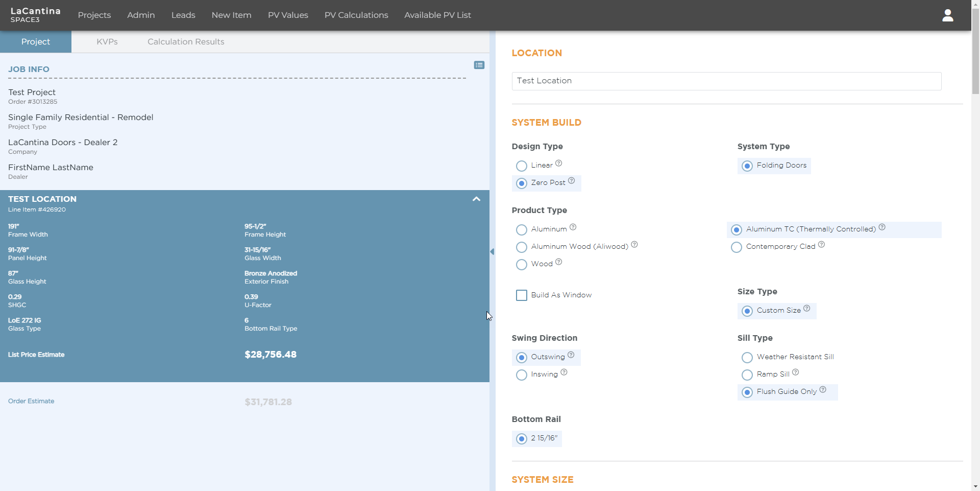The height and width of the screenshot is (491, 980).
Task: Select the Aluminum product type
Action: point(521,230)
